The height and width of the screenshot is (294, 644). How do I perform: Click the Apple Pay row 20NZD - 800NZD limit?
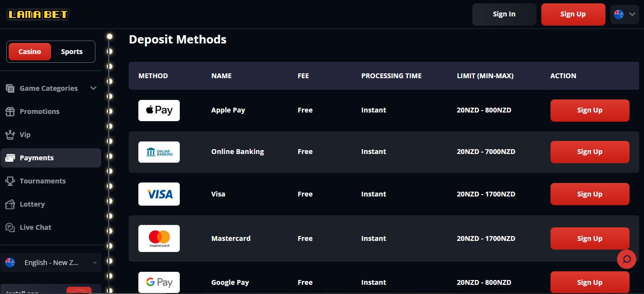tap(484, 110)
